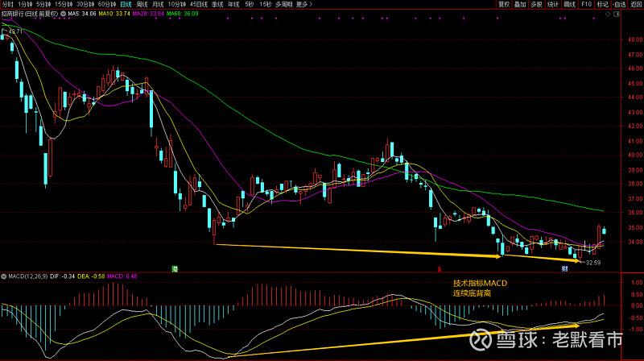
Task: Toggle 复权 price adjustment
Action: coord(505,4)
